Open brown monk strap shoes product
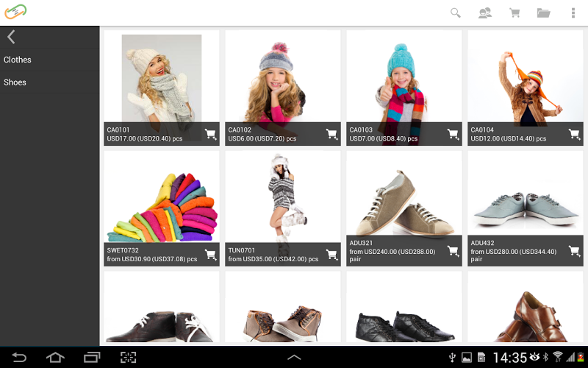Image resolution: width=588 pixels, height=368 pixels. pos(525,307)
